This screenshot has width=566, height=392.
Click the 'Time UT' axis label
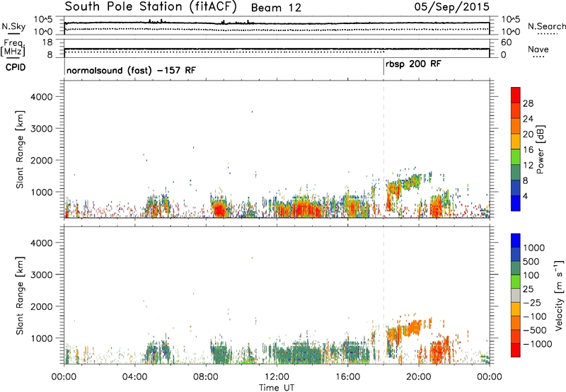277,387
